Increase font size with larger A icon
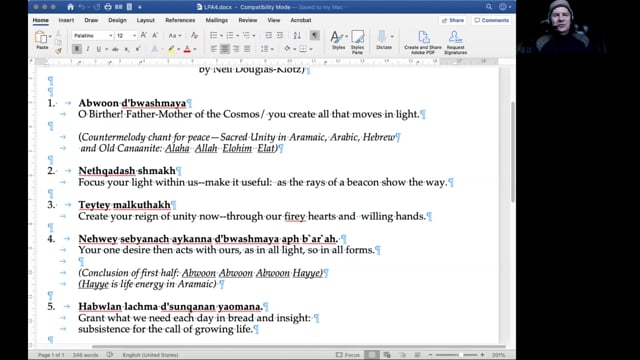 (144, 36)
